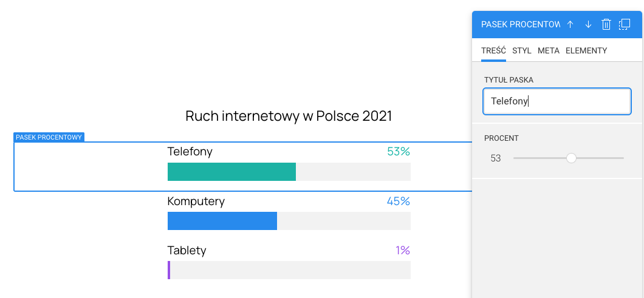Duplicate the block using the copy icon
This screenshot has height=298, width=644.
[x=625, y=24]
